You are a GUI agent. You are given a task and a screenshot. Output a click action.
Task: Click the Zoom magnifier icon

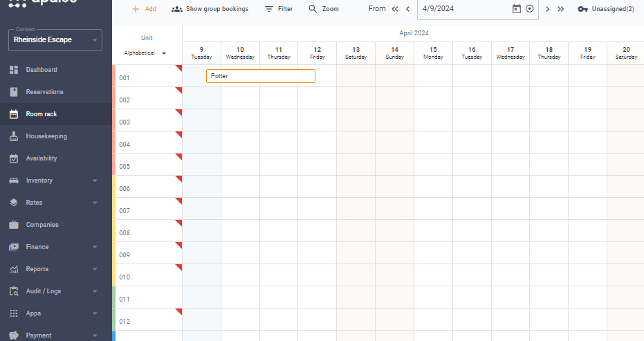(313, 9)
